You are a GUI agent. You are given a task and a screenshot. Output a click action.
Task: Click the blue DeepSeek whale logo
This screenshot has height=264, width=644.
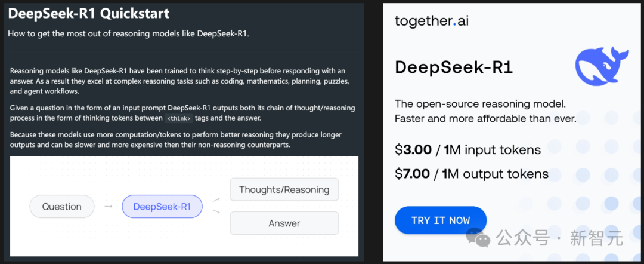pyautogui.click(x=600, y=67)
